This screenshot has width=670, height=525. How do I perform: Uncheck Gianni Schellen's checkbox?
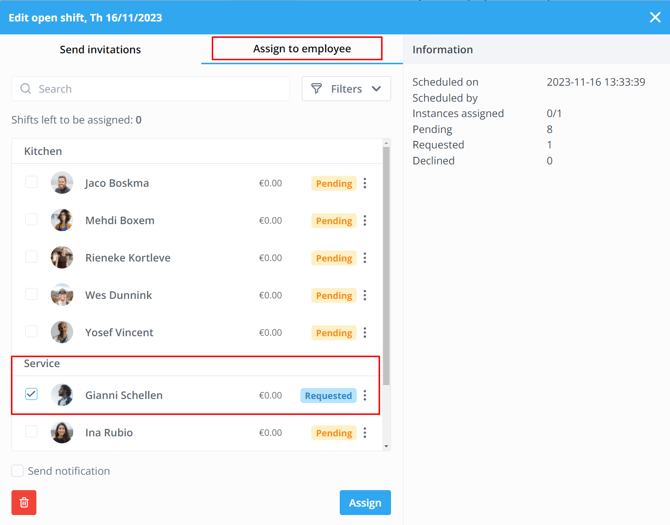(x=31, y=394)
